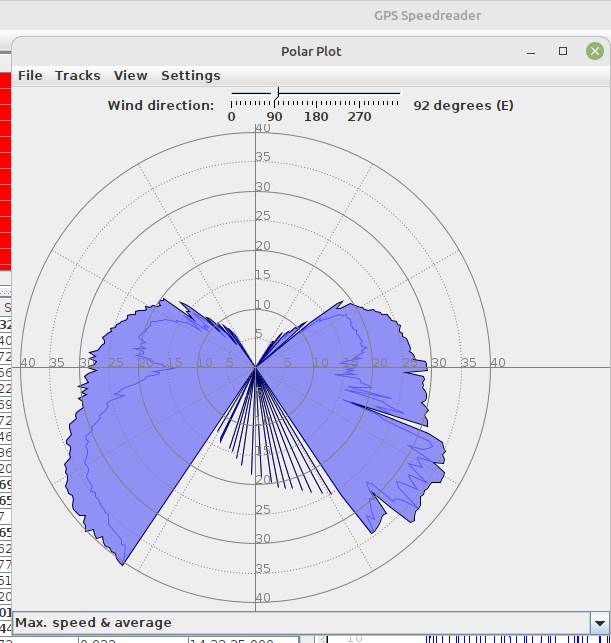The height and width of the screenshot is (643, 611).
Task: Open the Settings menu
Action: 190,75
